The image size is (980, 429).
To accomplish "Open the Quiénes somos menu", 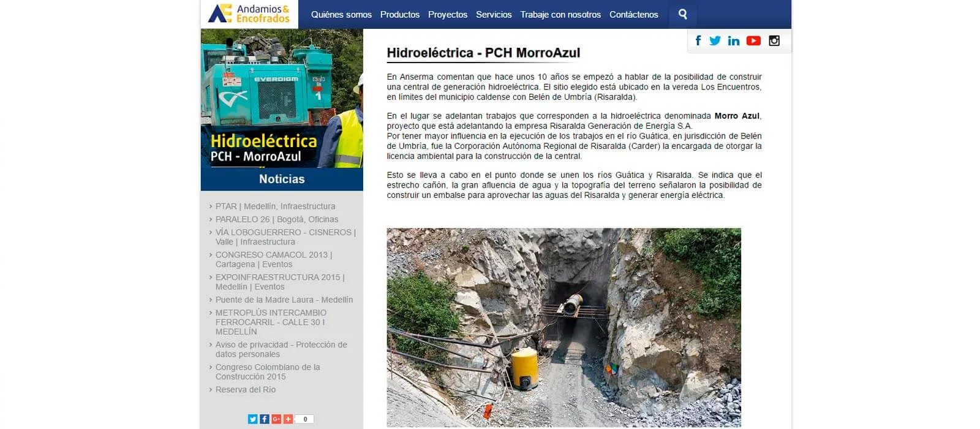I will coord(341,15).
